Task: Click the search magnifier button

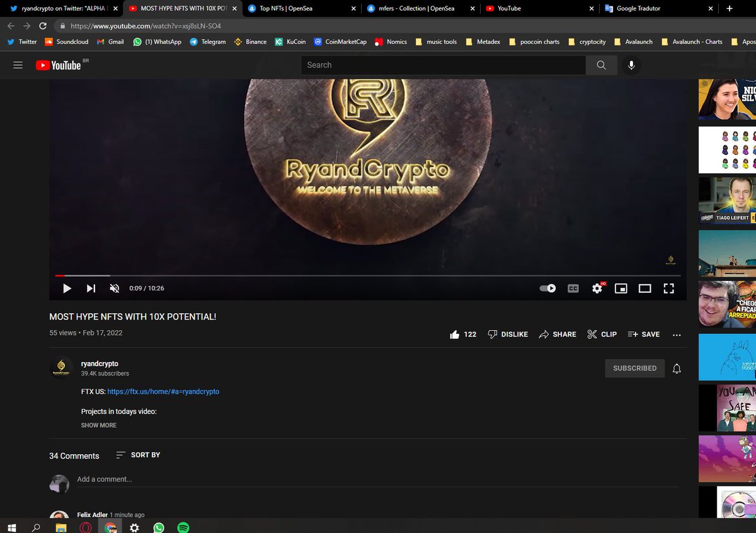Action: pyautogui.click(x=601, y=65)
